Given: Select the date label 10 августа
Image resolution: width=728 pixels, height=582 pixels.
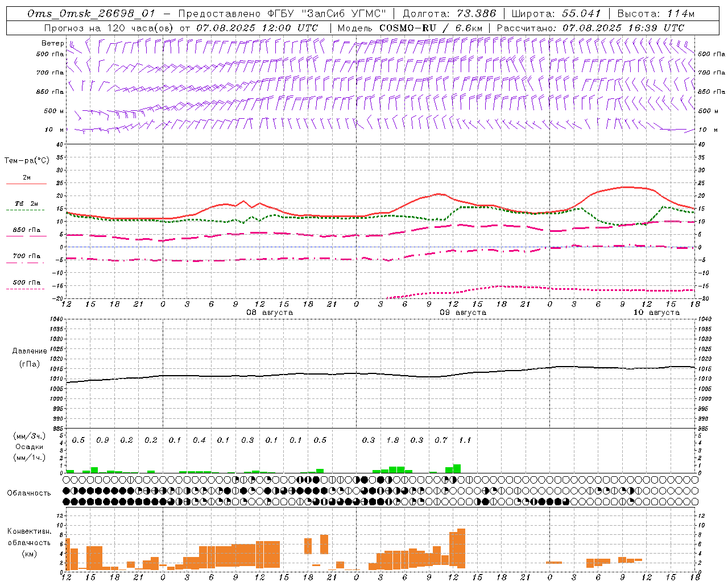Looking at the screenshot, I should click(656, 313).
